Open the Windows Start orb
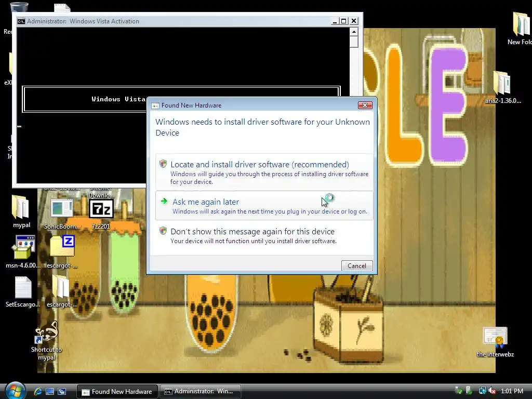 point(15,391)
